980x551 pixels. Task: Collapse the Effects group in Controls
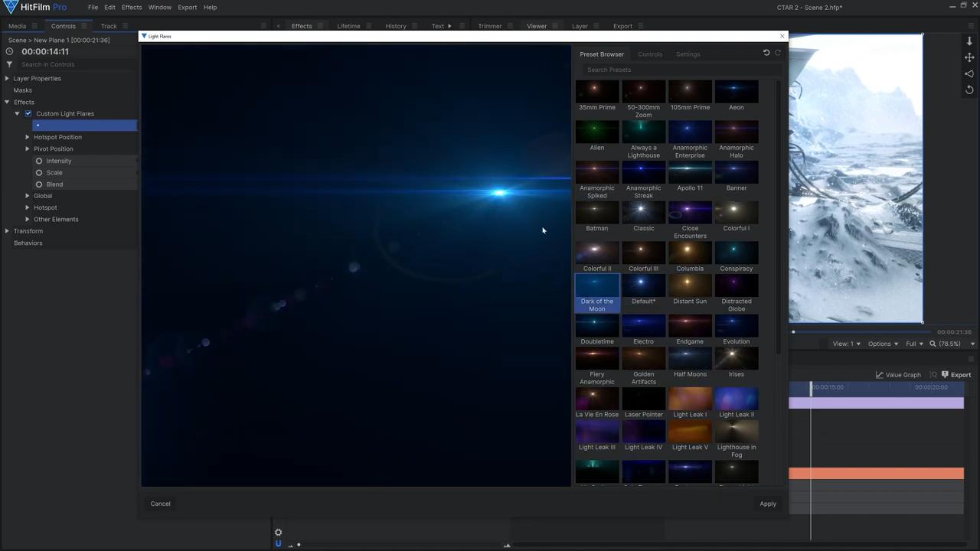7,102
